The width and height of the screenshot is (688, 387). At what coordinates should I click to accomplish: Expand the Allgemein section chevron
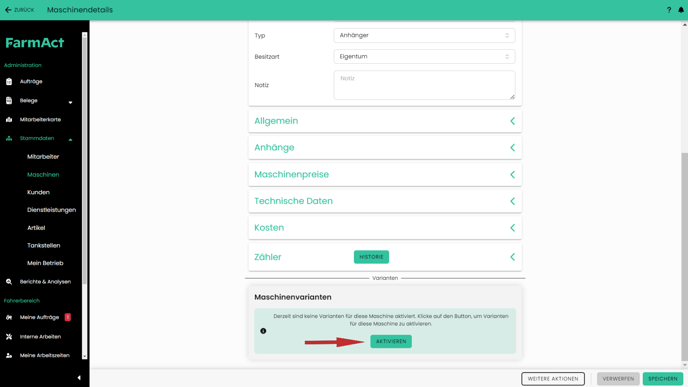pyautogui.click(x=512, y=121)
